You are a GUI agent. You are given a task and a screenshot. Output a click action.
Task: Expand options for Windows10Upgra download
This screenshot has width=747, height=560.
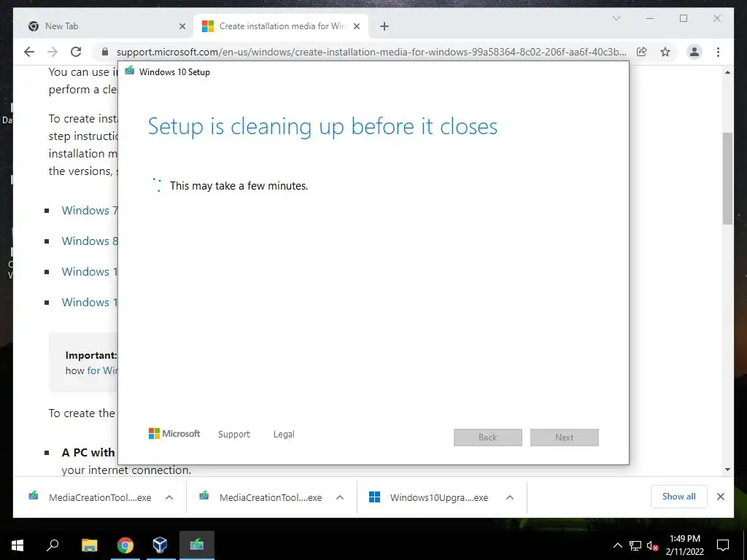click(x=510, y=497)
